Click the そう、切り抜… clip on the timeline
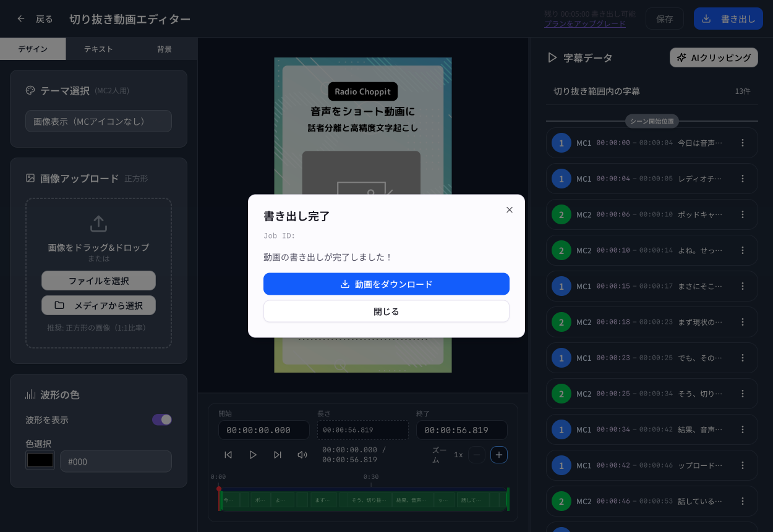The width and height of the screenshot is (773, 532). (370, 500)
